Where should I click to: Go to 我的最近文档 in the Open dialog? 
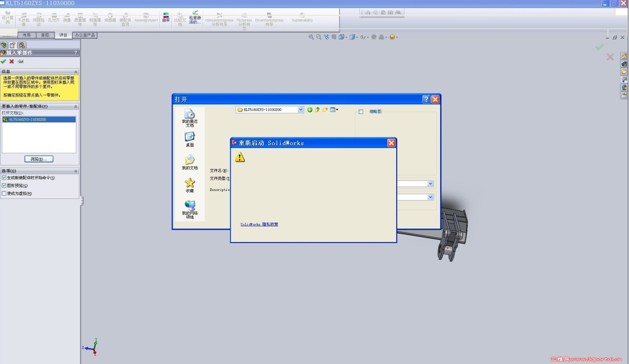tap(190, 118)
